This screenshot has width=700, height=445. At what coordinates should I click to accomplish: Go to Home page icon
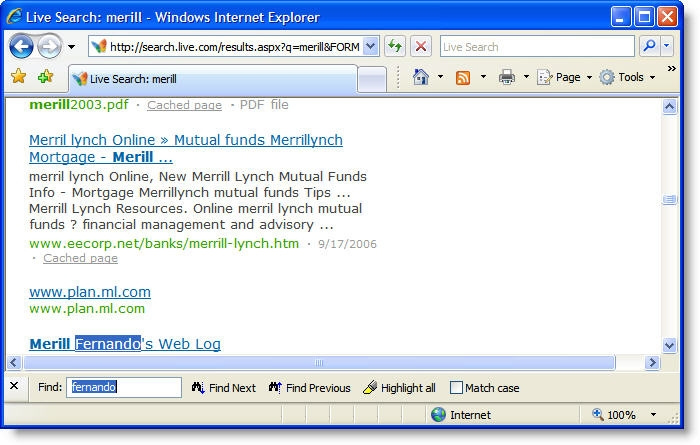421,77
